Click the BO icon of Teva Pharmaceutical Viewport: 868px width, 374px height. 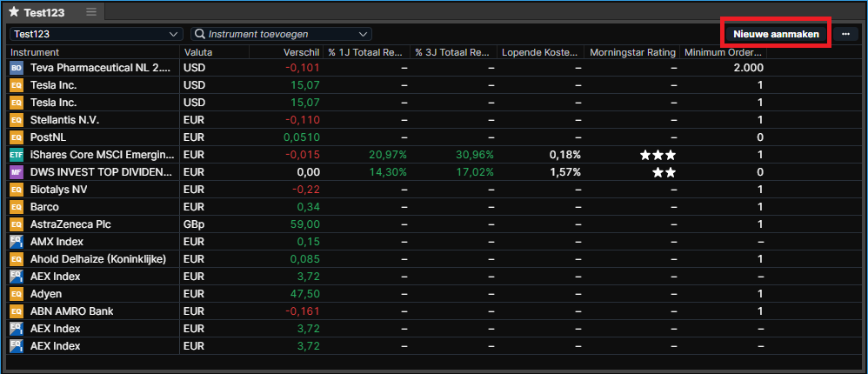(17, 68)
